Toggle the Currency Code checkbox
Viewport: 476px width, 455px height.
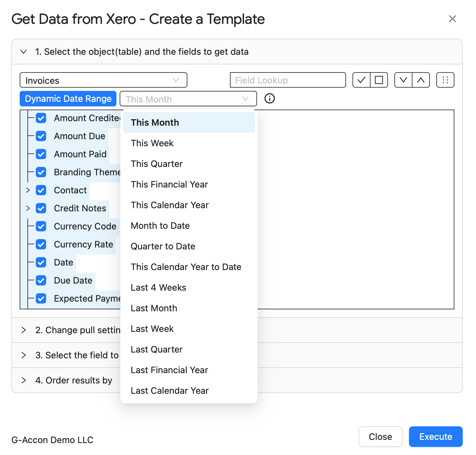(41, 227)
